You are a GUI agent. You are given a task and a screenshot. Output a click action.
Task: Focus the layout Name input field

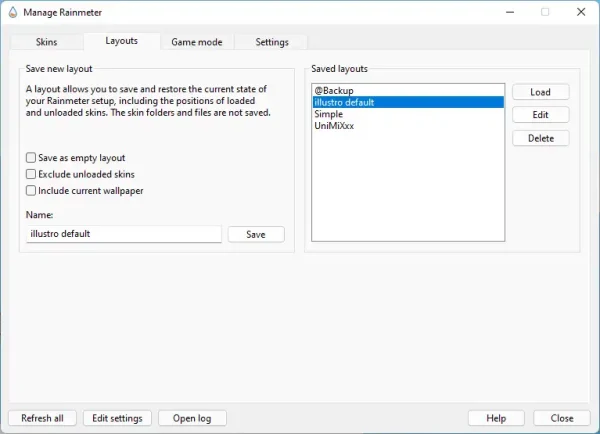tap(124, 234)
